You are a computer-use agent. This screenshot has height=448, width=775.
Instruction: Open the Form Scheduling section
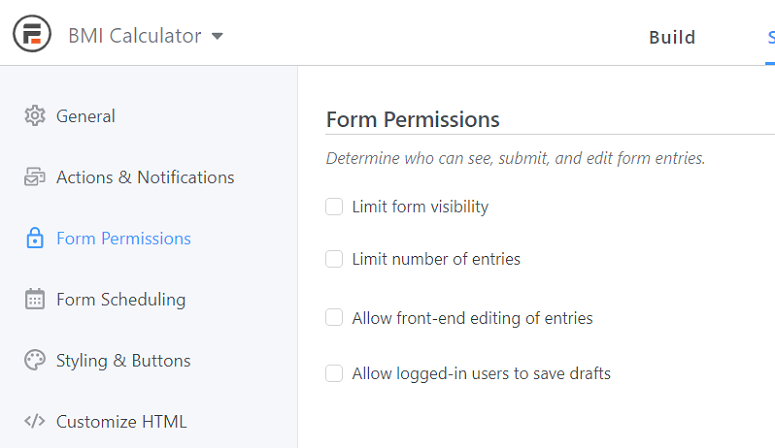pyautogui.click(x=121, y=299)
